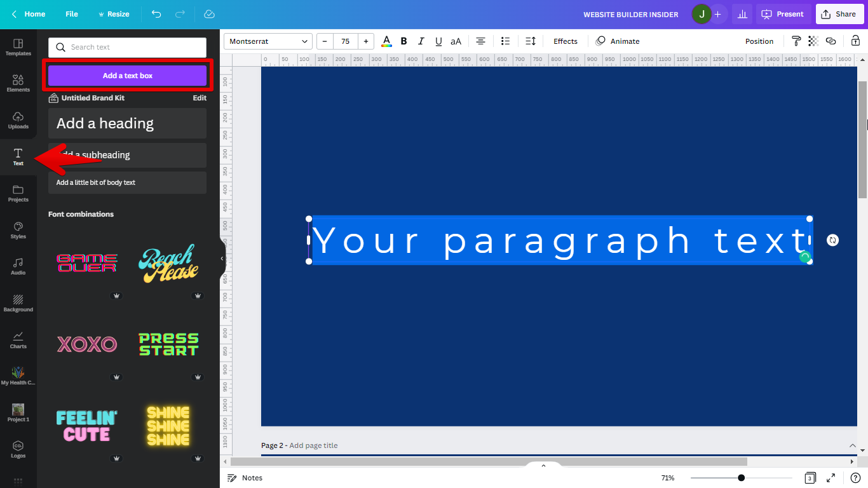868x488 pixels.
Task: Click the lock icon in toolbar
Action: click(855, 41)
